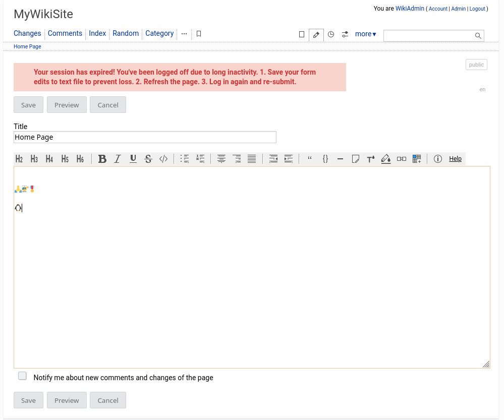Insert inline code with the </> icon
The width and height of the screenshot is (504, 420).
163,159
